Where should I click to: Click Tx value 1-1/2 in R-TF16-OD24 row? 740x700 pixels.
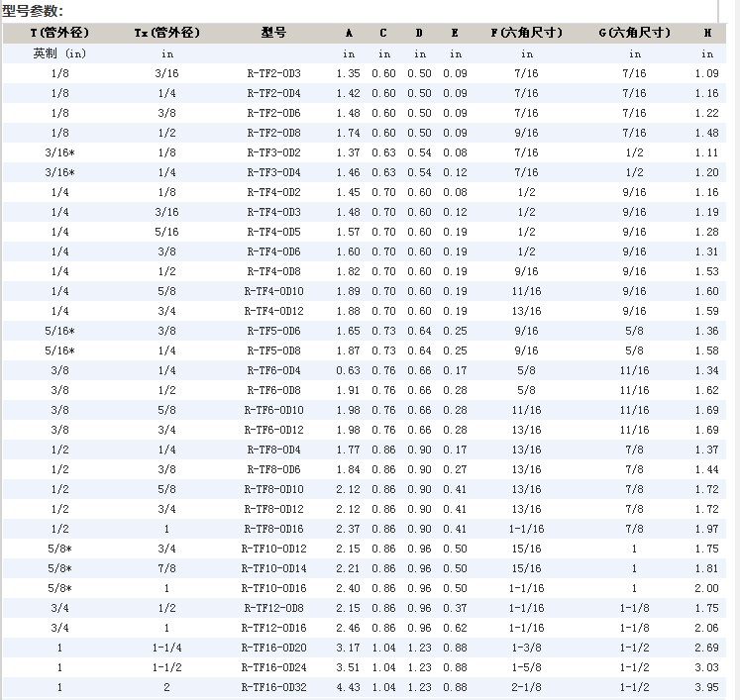(x=166, y=668)
